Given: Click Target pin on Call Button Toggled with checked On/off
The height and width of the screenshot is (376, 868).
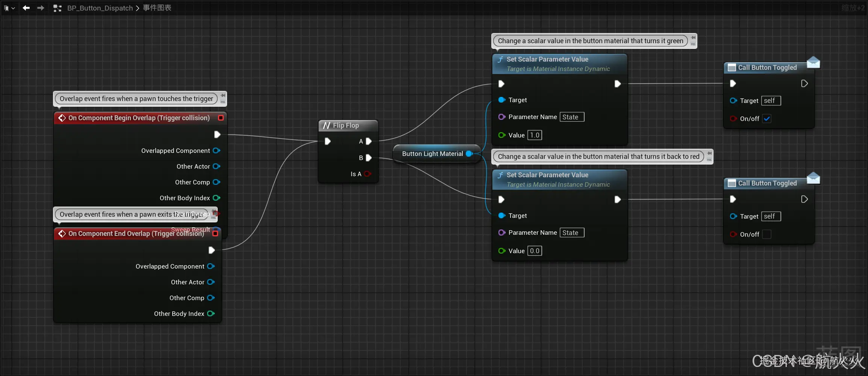Looking at the screenshot, I should [x=733, y=101].
